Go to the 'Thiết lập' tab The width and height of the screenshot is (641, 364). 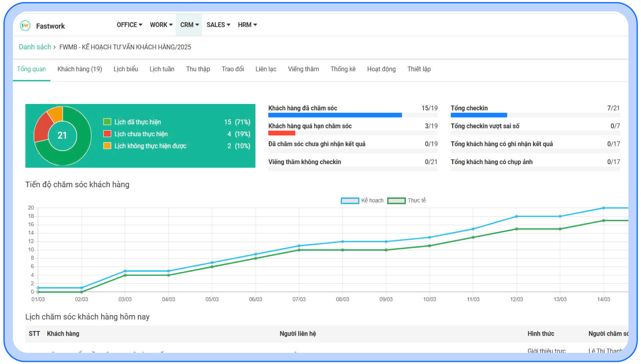pyautogui.click(x=419, y=69)
